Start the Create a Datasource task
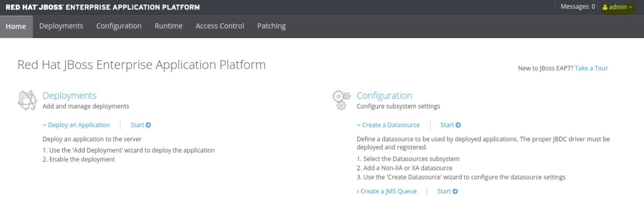Screen dimensions: 644x203 pyautogui.click(x=450, y=125)
